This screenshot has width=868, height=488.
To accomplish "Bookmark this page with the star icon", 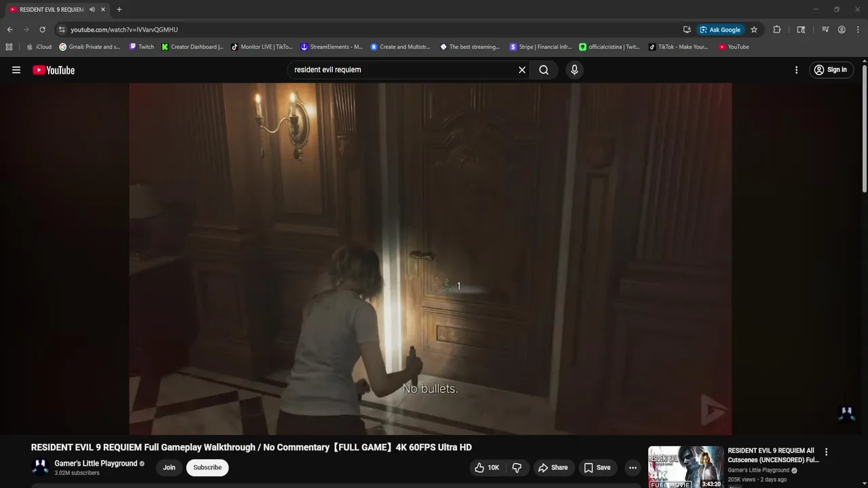I will (754, 30).
